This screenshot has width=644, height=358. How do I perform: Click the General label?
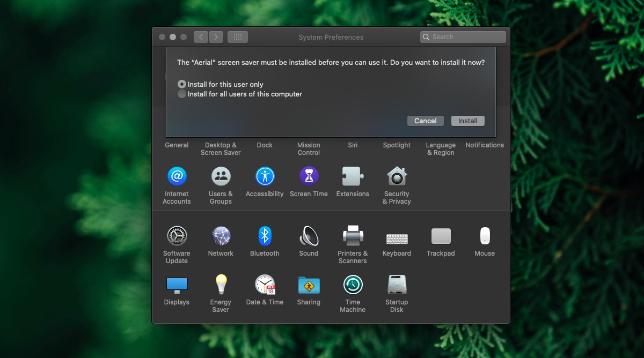click(x=177, y=145)
